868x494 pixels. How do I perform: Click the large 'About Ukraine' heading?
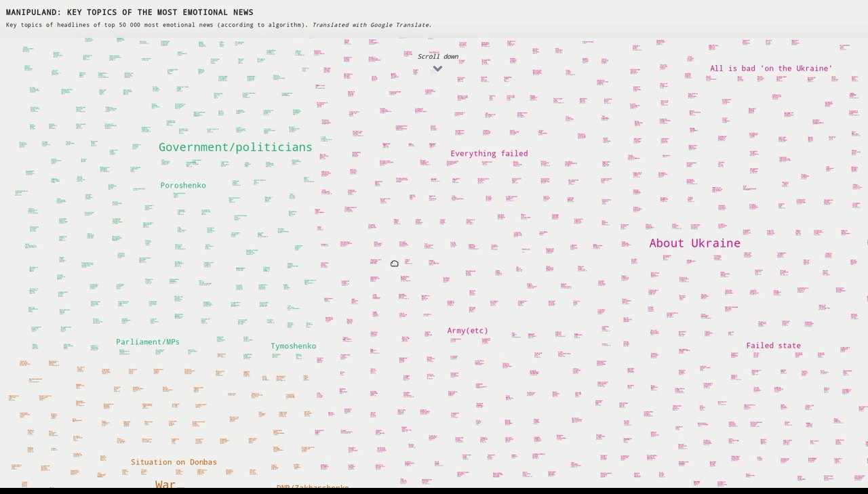tap(694, 243)
